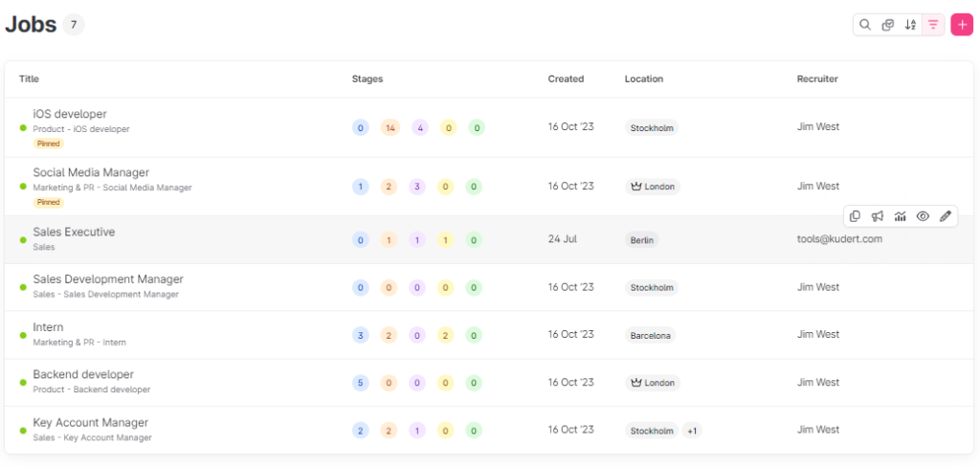This screenshot has width=980, height=467.
Task: Click the orange stage count 14 for iOS developer
Action: pyautogui.click(x=390, y=127)
